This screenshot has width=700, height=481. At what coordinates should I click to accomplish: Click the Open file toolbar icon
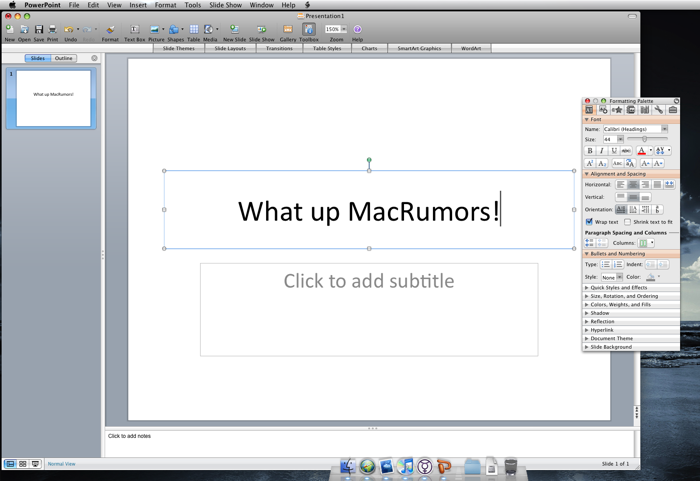[x=24, y=29]
